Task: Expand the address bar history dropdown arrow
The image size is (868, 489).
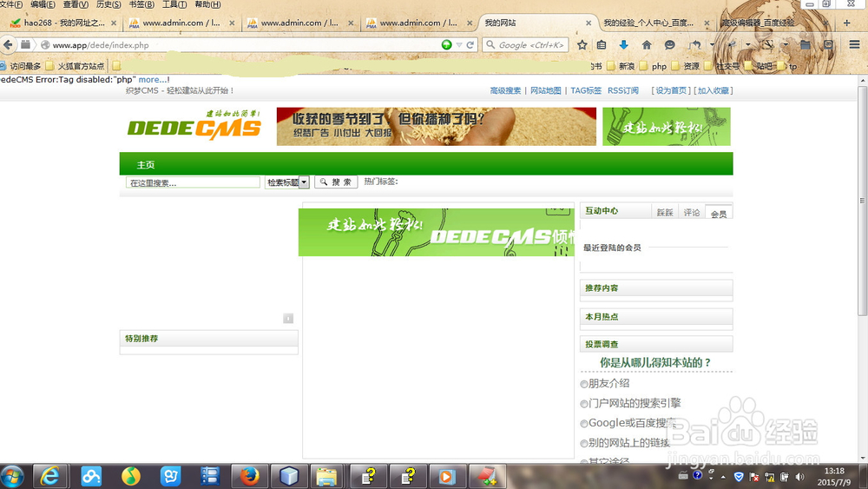Action: pos(459,45)
